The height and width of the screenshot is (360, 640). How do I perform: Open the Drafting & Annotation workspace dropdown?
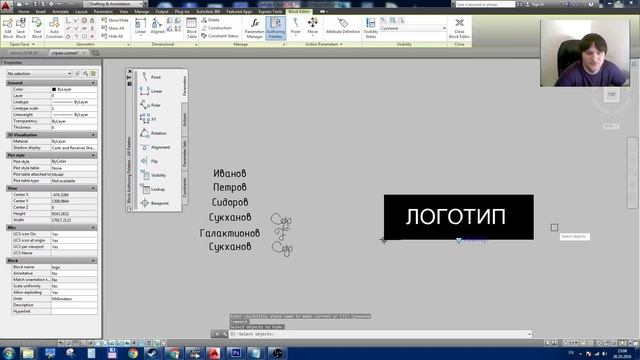113,4
